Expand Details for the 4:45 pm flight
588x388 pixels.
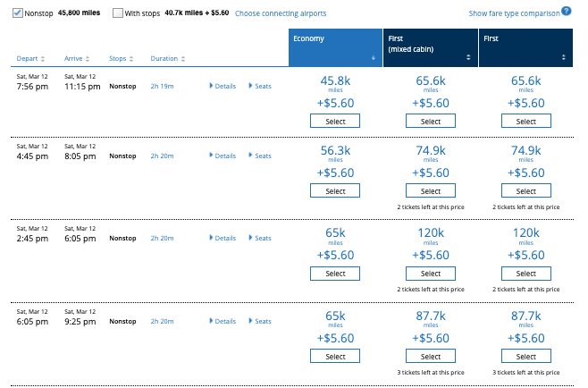(223, 156)
